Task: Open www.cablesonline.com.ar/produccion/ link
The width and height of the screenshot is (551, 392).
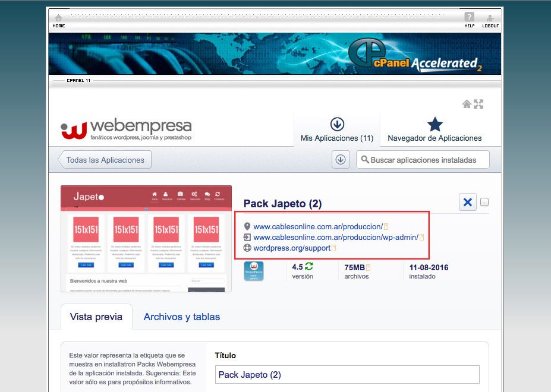Action: pyautogui.click(x=318, y=226)
